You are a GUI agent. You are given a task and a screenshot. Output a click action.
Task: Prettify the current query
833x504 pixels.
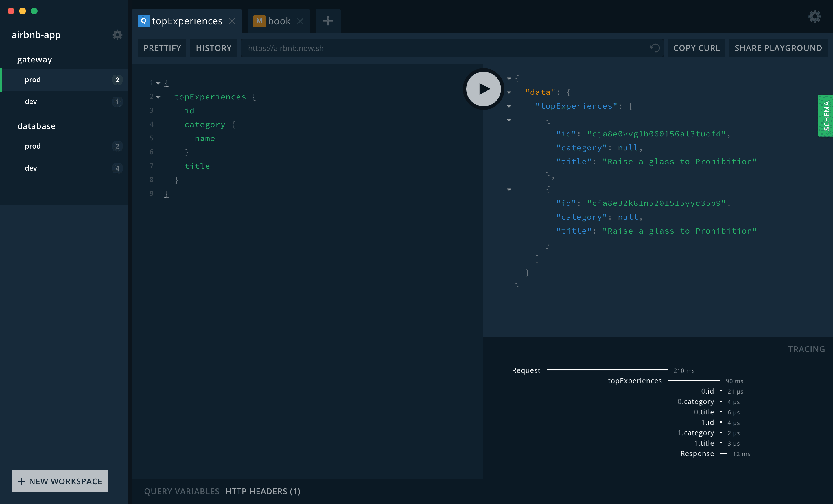point(162,48)
